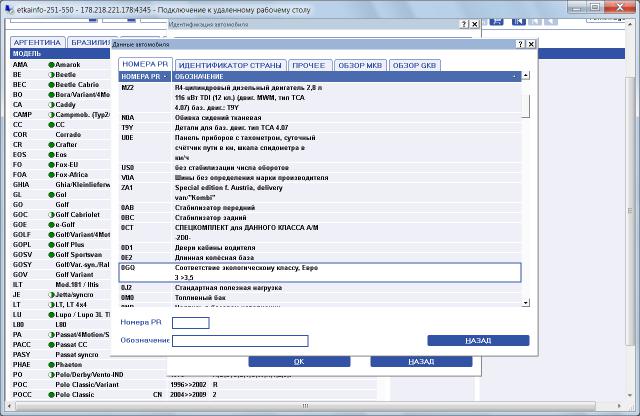Select the 0BC Стабилизатор задний row
Viewport: 640px width, 416px height.
click(x=320, y=218)
